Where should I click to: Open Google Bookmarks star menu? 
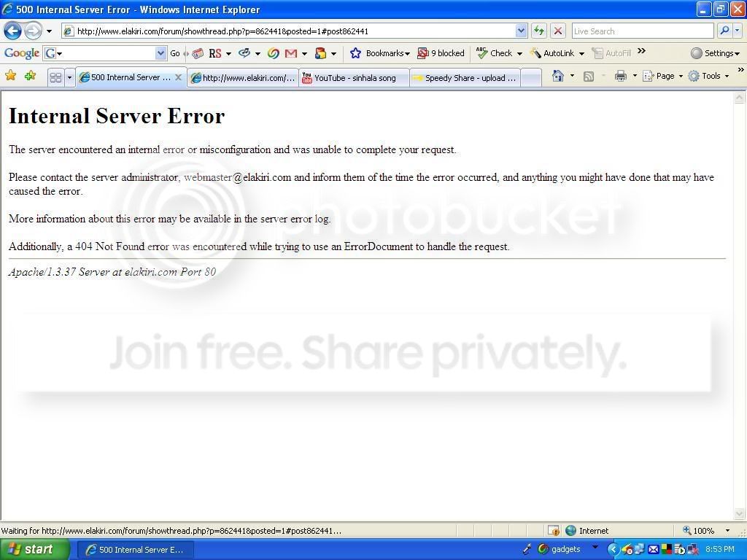[x=379, y=53]
